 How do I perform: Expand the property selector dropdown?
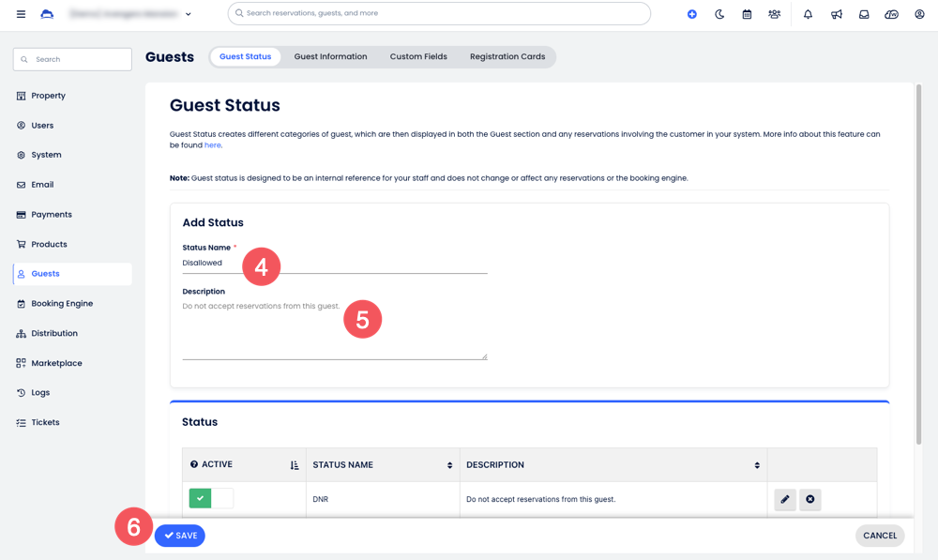point(189,14)
